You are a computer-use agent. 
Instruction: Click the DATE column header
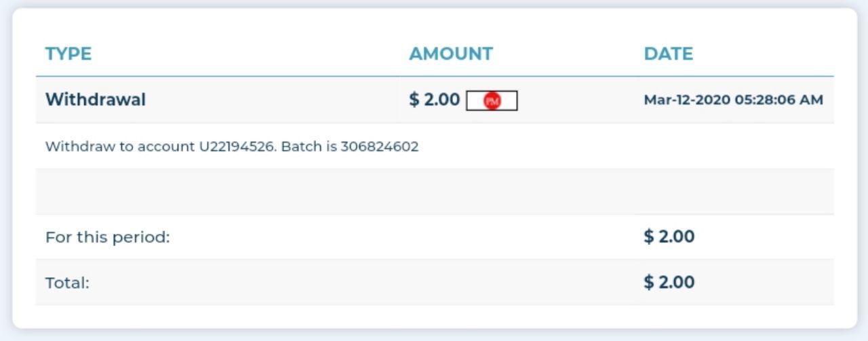668,54
